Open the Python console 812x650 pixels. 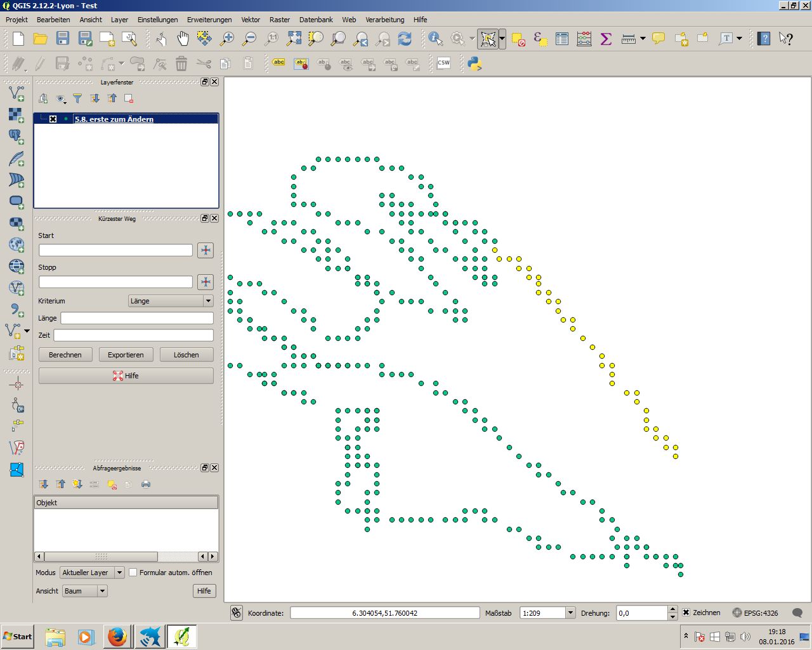474,63
